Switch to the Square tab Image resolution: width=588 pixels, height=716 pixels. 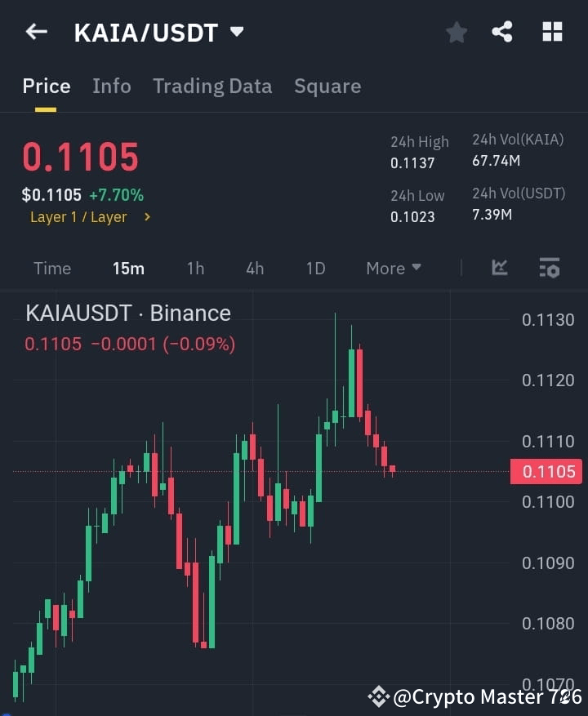pyautogui.click(x=327, y=86)
